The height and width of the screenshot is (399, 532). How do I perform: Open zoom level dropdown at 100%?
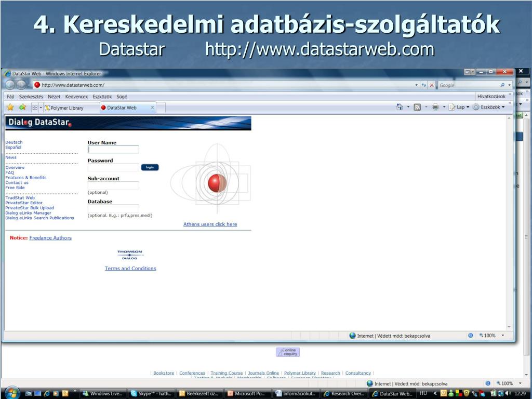[x=503, y=336]
